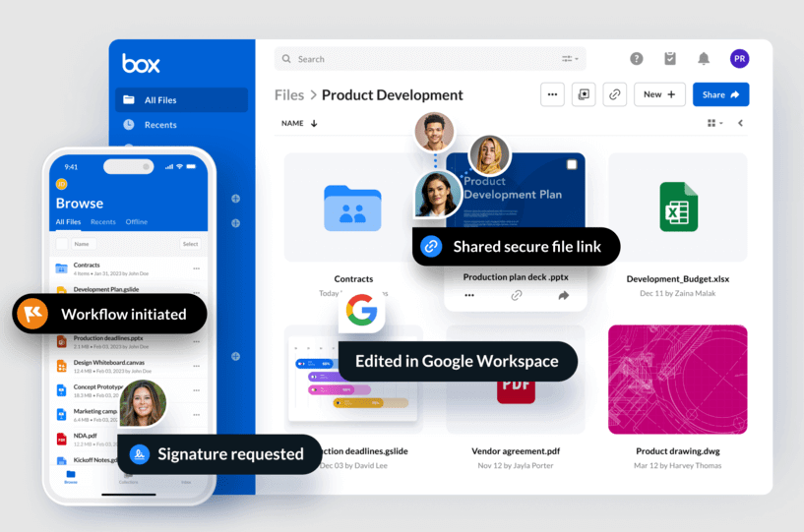Collapse the side panel chevron arrow

740,123
